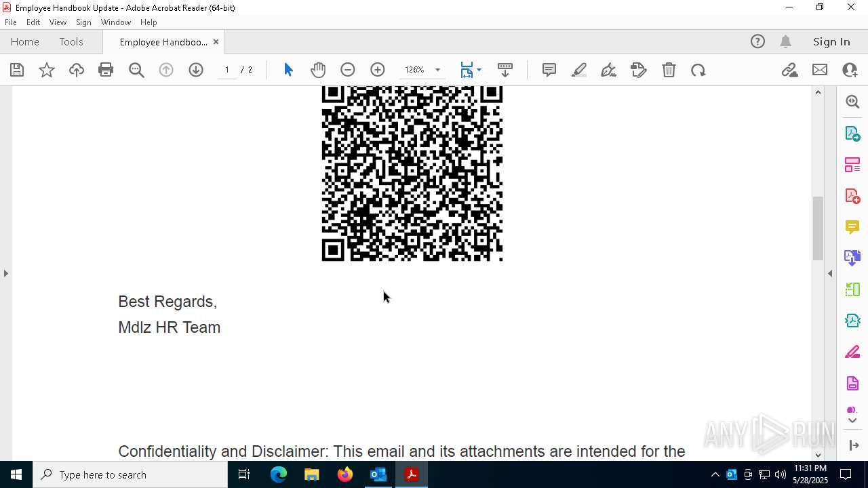Click the current page number field

pyautogui.click(x=227, y=70)
